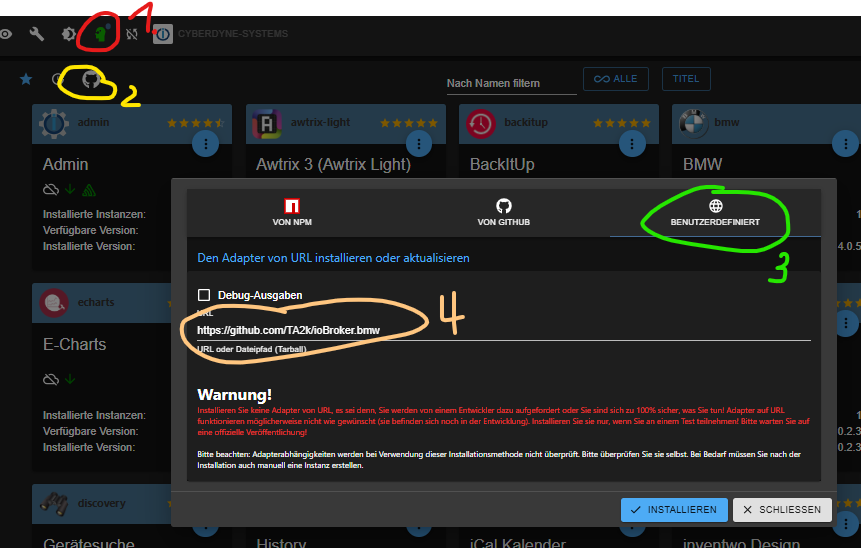The width and height of the screenshot is (861, 548).
Task: Click the blue favorites star icon
Action: (x=26, y=79)
